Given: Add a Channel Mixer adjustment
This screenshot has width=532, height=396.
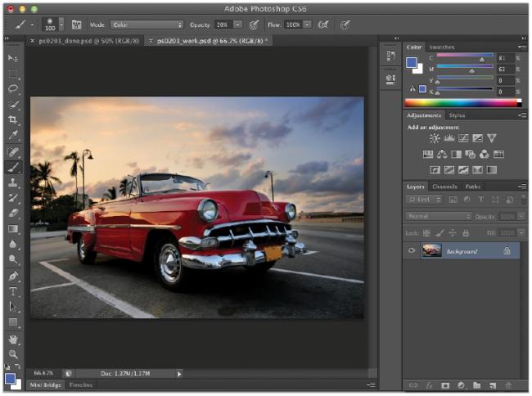Looking at the screenshot, I should click(x=485, y=155).
